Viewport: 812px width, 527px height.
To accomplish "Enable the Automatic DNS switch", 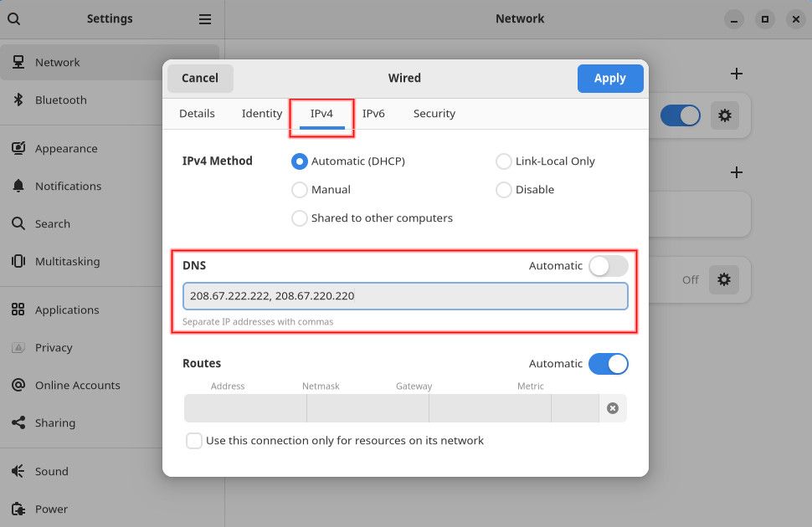I will coord(609,265).
